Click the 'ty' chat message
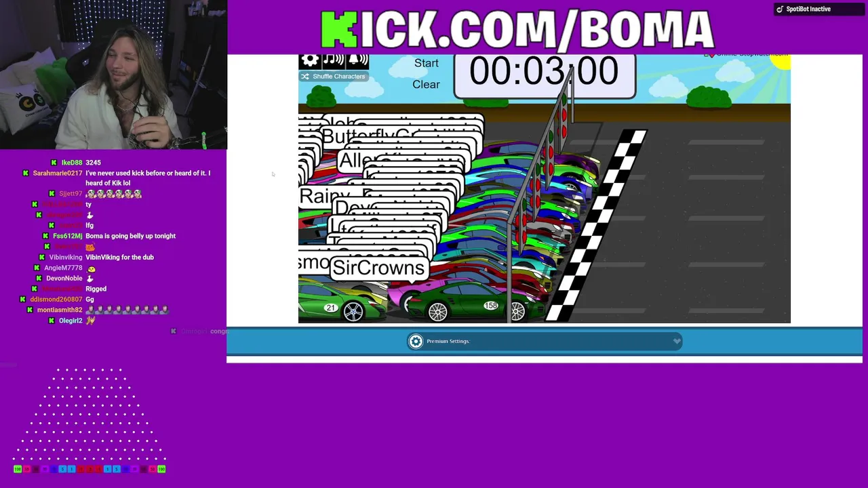The image size is (868, 488). pyautogui.click(x=88, y=205)
